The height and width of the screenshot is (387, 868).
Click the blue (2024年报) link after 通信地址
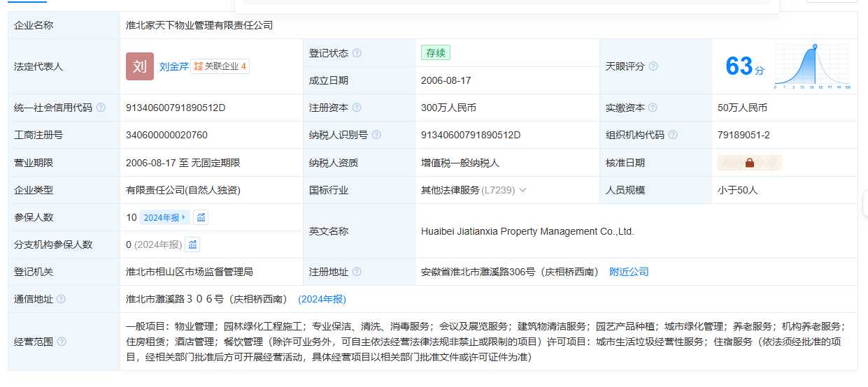pos(322,299)
